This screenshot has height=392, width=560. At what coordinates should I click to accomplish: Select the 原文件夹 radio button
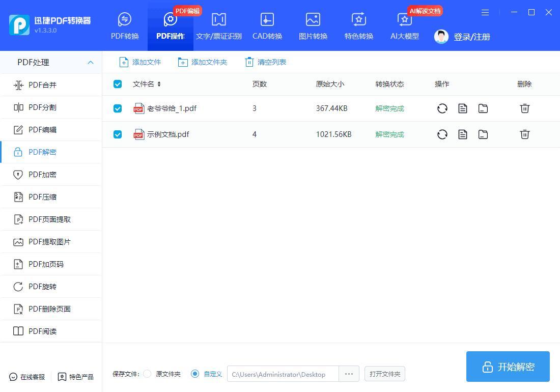147,374
